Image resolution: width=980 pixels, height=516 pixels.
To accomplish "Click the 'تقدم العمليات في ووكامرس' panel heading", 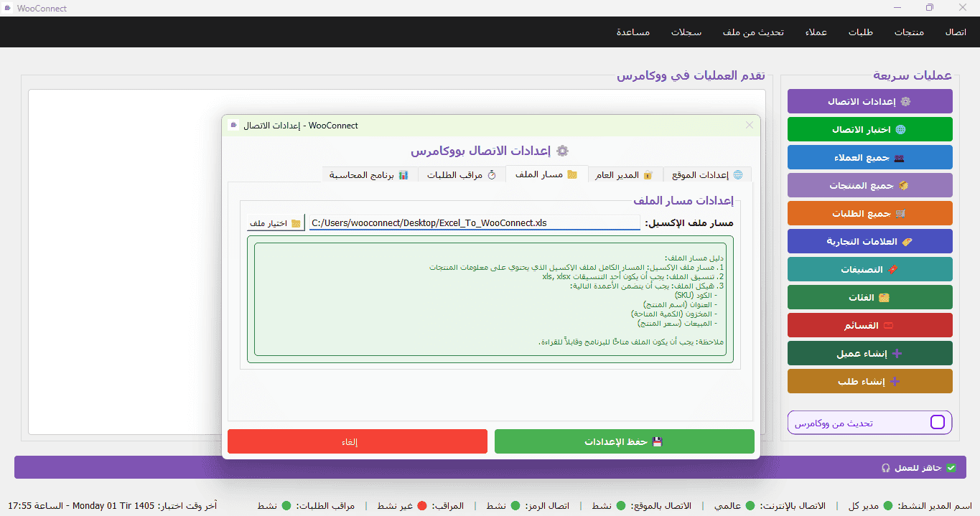I will point(691,75).
